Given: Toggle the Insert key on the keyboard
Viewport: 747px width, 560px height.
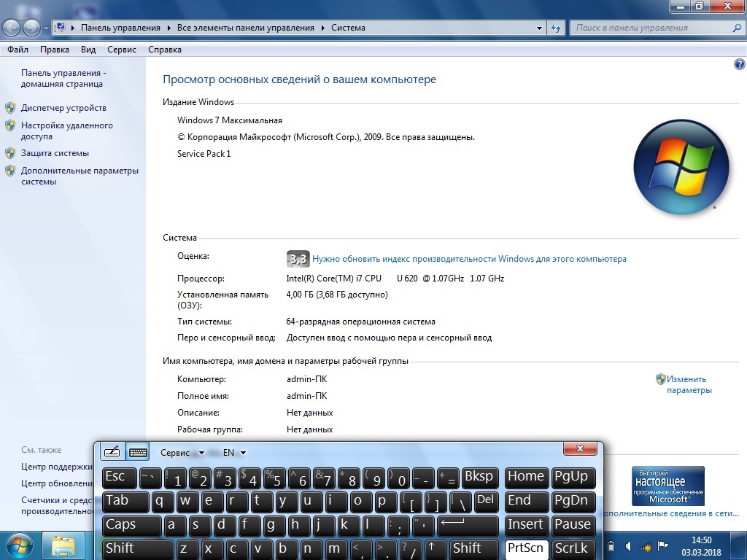Looking at the screenshot, I should click(x=527, y=526).
